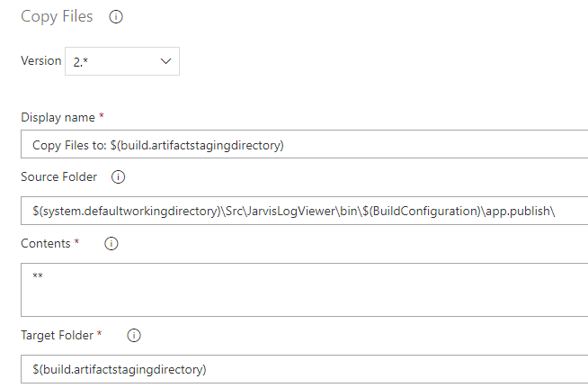588x388 pixels.
Task: Click the Copy Files to: text in Display name
Action: click(x=70, y=145)
